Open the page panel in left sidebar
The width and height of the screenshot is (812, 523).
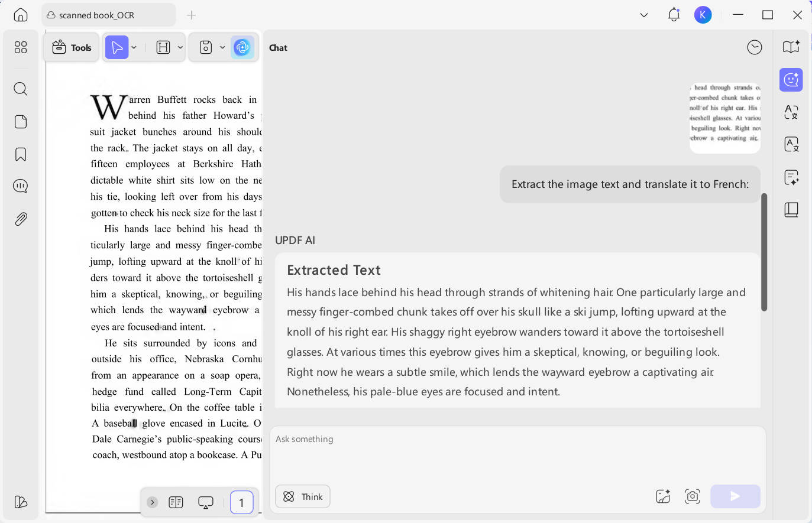21,122
